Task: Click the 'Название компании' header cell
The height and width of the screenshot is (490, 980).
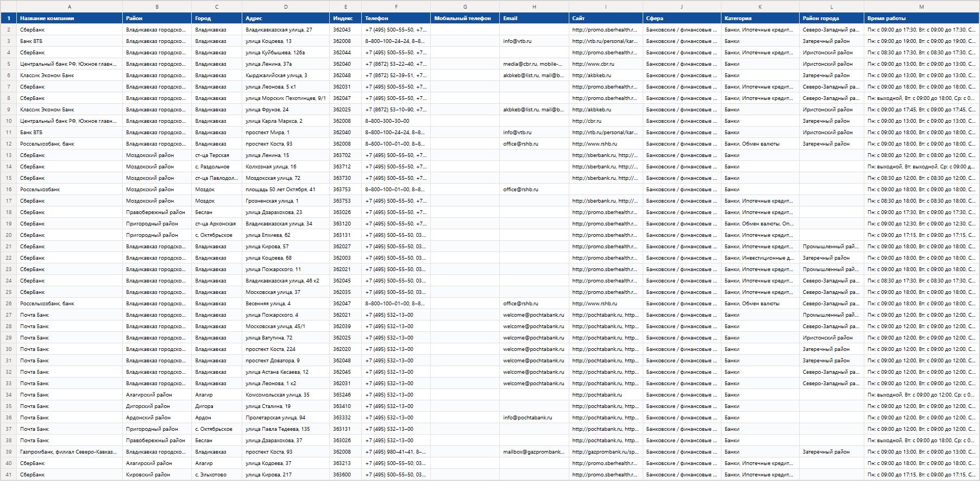Action: tap(70, 18)
